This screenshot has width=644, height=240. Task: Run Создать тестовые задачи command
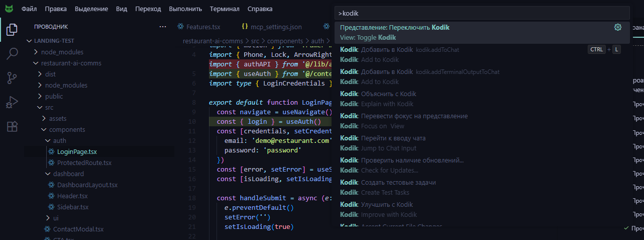[x=482, y=188]
